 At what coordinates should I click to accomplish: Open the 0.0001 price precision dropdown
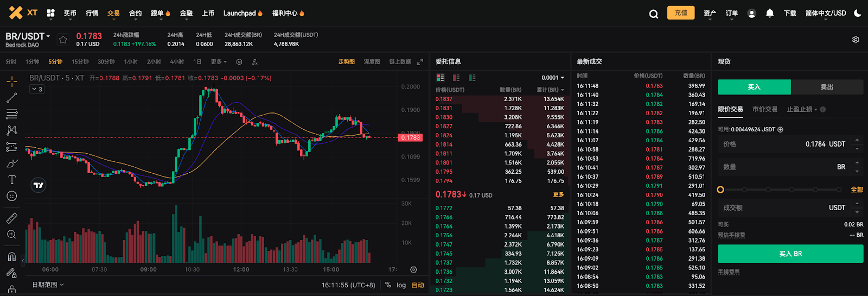(x=552, y=78)
